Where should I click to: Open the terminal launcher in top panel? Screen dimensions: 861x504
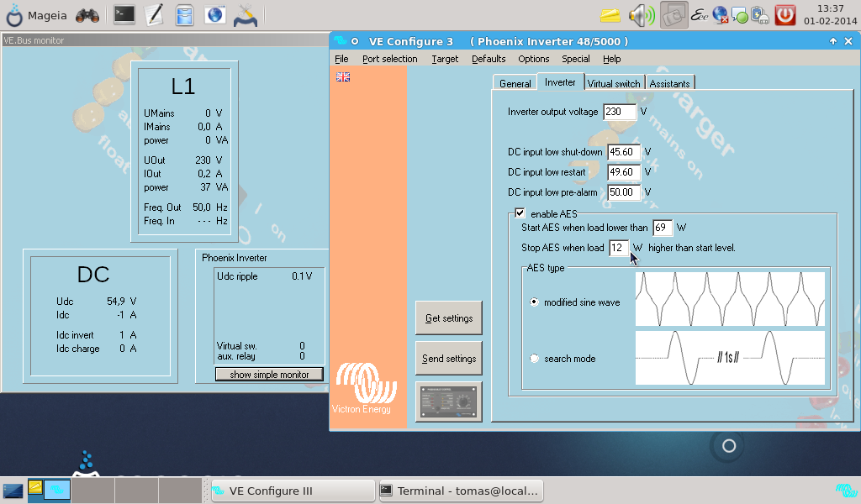coord(124,14)
